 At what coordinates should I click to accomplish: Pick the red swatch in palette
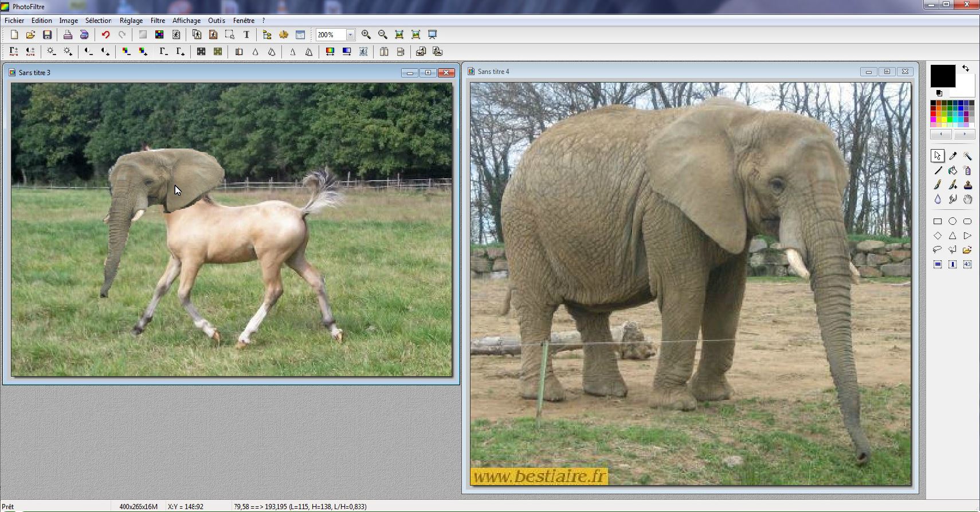click(x=934, y=114)
